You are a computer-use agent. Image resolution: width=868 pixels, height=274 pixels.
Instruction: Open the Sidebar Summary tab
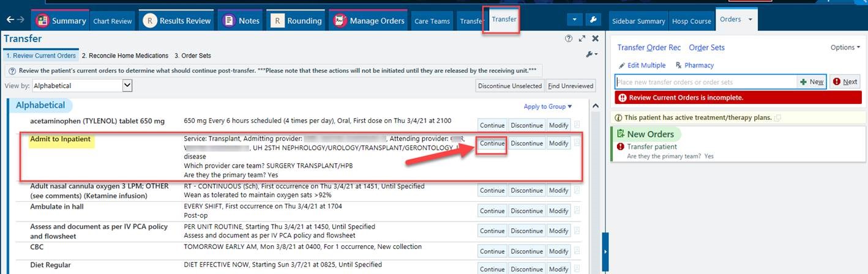(x=638, y=21)
